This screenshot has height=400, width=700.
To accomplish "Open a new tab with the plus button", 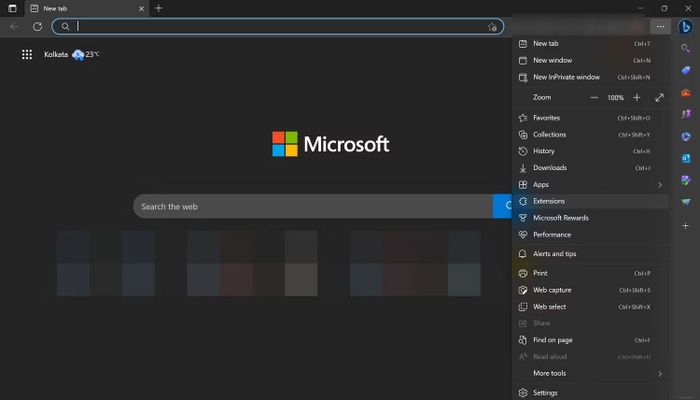I will coord(158,8).
